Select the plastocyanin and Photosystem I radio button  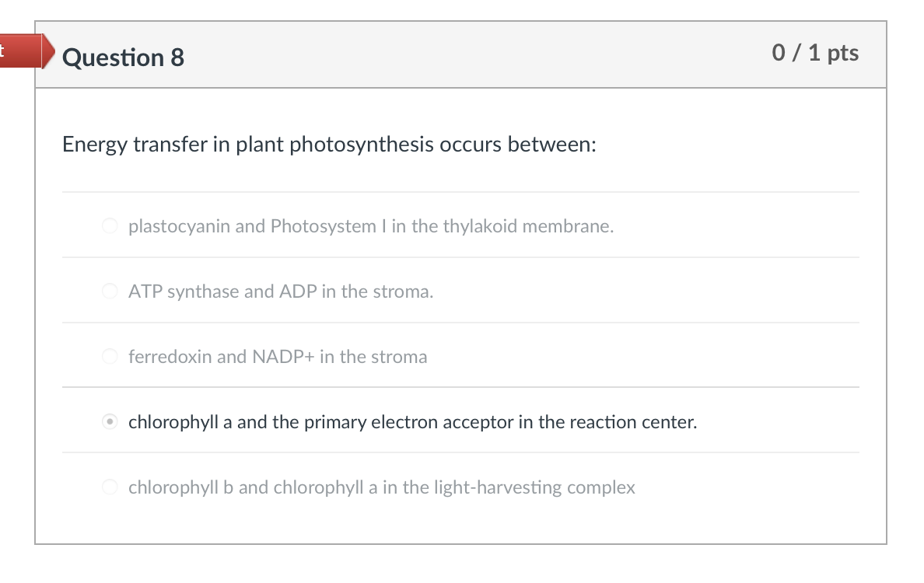click(110, 227)
